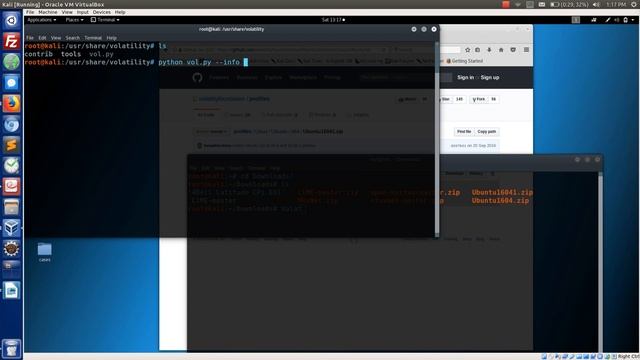Open the host battery indicator
The width and height of the screenshot is (640, 360).
[x=570, y=4]
